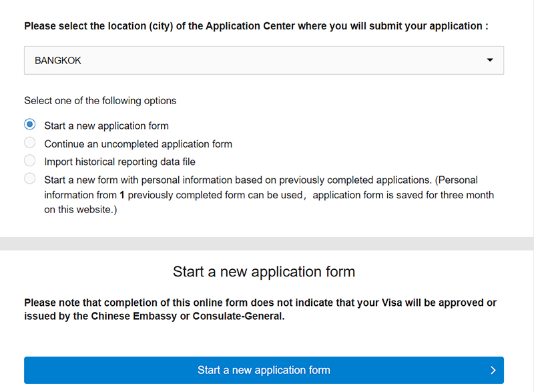
Task: Click the bold number 1 in the last option
Action: [x=122, y=195]
